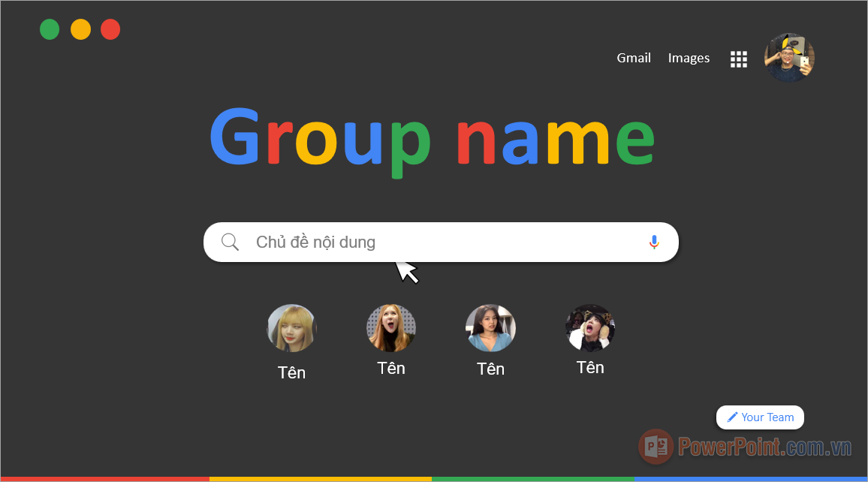Click the magnifying glass search icon
The image size is (868, 482).
230,242
